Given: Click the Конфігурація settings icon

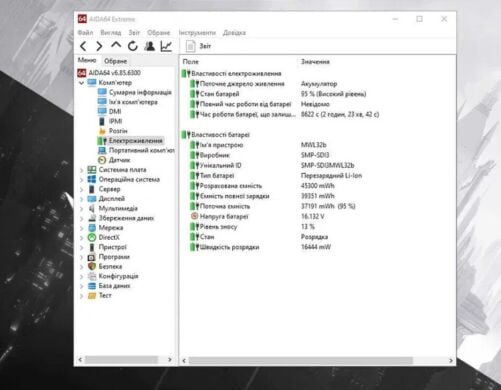Looking at the screenshot, I should (92, 276).
